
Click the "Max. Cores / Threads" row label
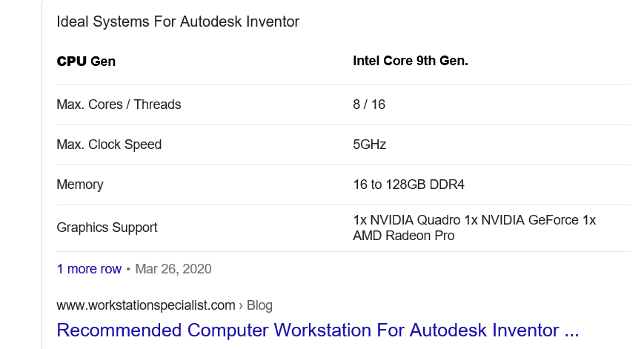[119, 104]
